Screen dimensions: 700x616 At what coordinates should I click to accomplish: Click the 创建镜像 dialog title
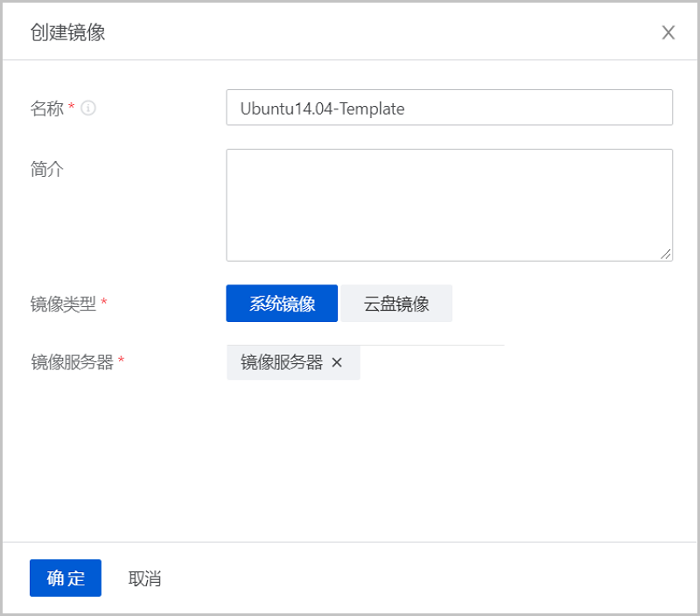point(68,33)
